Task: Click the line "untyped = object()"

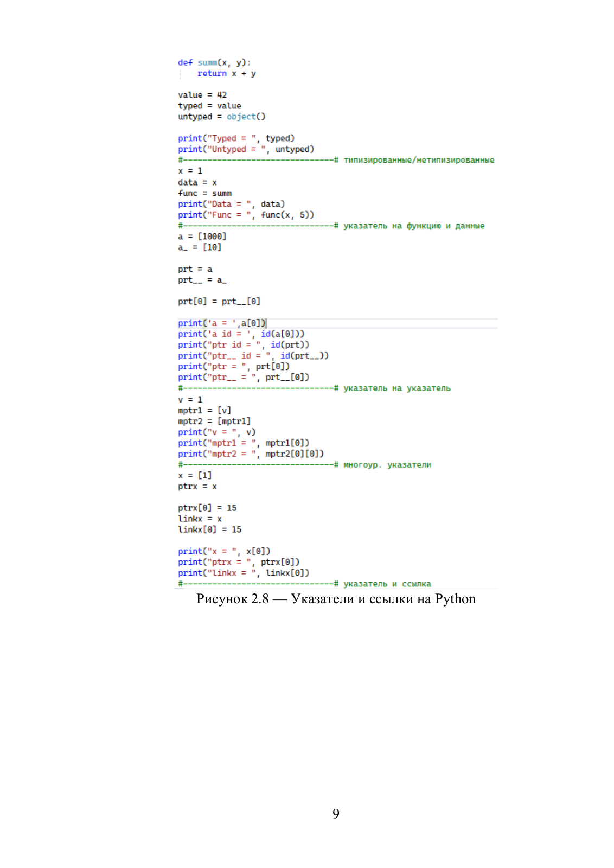Action: point(221,117)
